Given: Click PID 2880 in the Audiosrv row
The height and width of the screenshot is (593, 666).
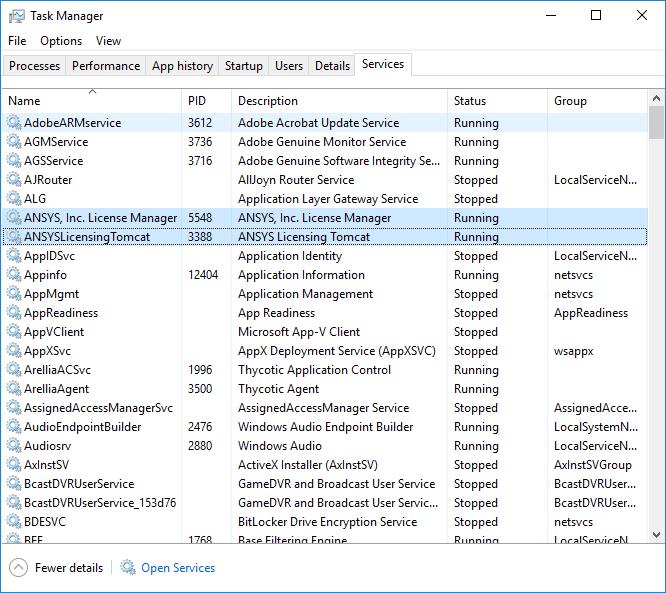Looking at the screenshot, I should pyautogui.click(x=200, y=446).
